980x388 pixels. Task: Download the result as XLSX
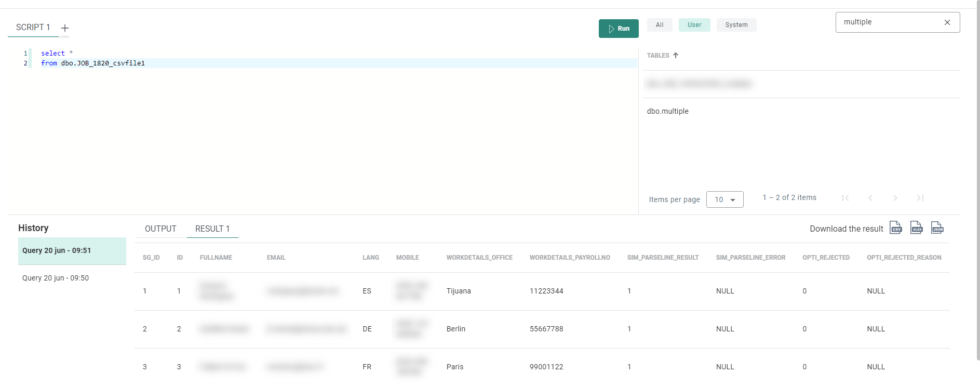[916, 228]
